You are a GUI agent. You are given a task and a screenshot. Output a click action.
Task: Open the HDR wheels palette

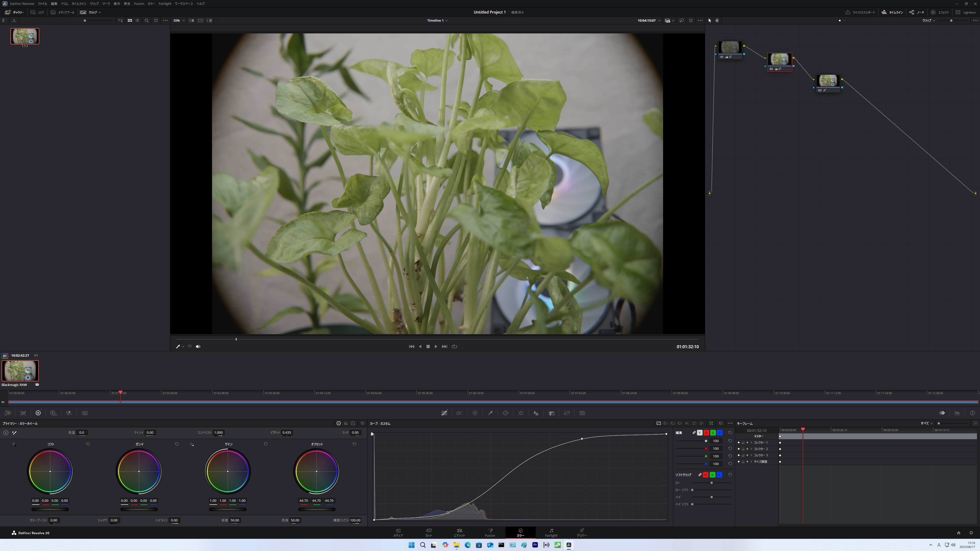click(x=53, y=413)
